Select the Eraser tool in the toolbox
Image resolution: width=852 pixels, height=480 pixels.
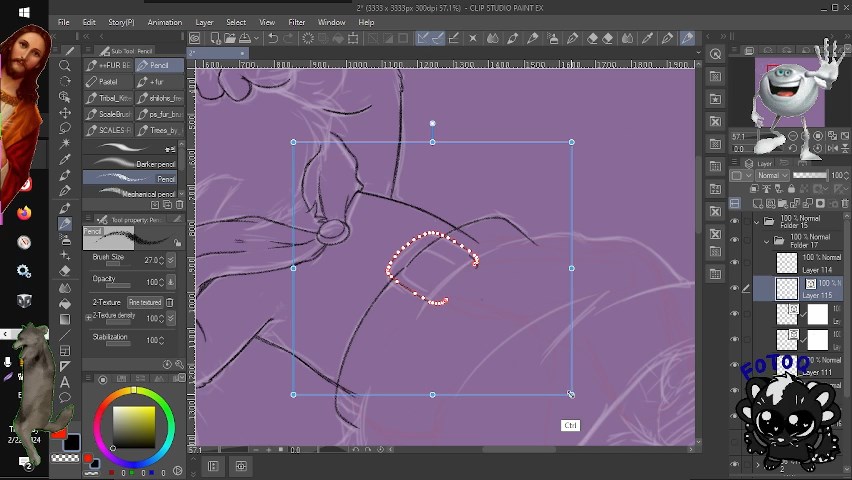tap(65, 270)
